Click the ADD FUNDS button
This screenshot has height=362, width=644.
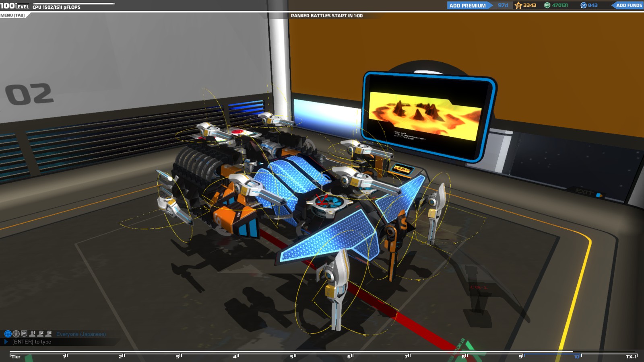point(628,5)
